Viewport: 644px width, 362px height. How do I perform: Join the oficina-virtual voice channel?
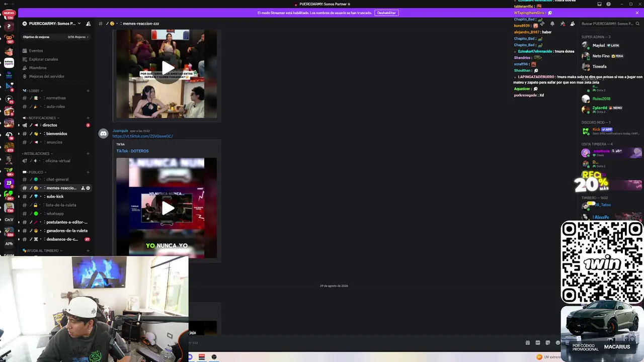(55, 161)
